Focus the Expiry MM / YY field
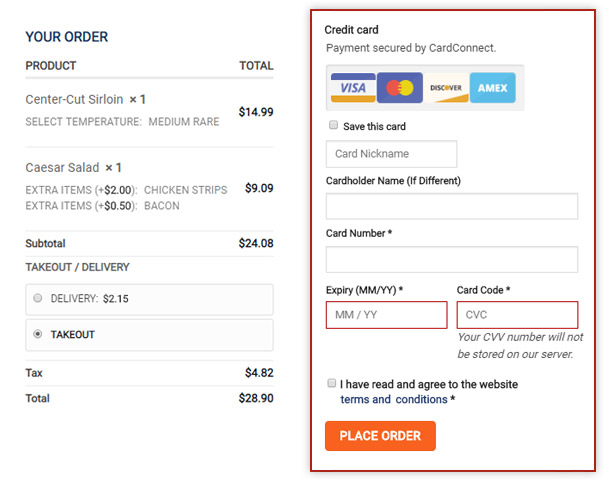 [x=386, y=315]
